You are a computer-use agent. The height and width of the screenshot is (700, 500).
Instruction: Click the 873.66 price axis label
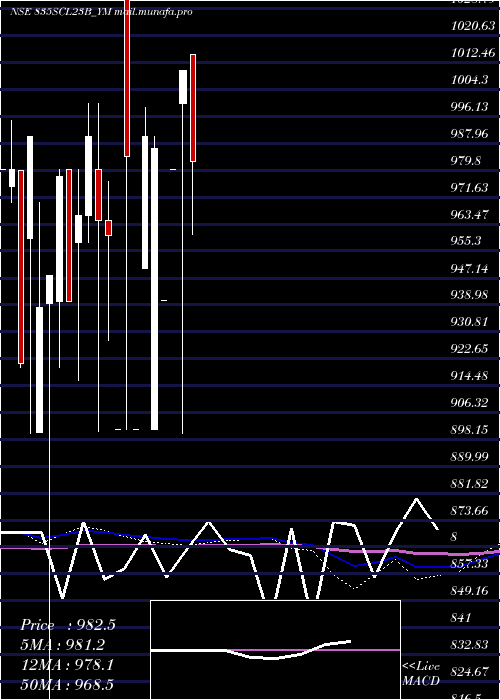click(470, 511)
